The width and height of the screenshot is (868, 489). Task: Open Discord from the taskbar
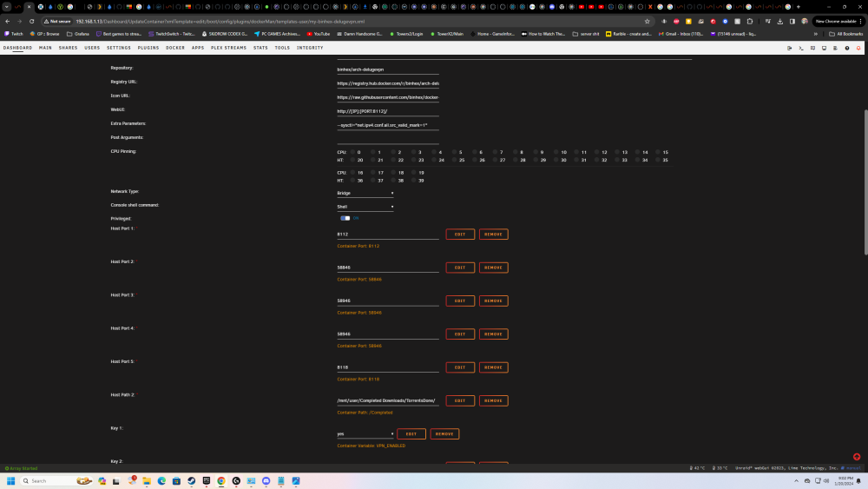pos(266,480)
